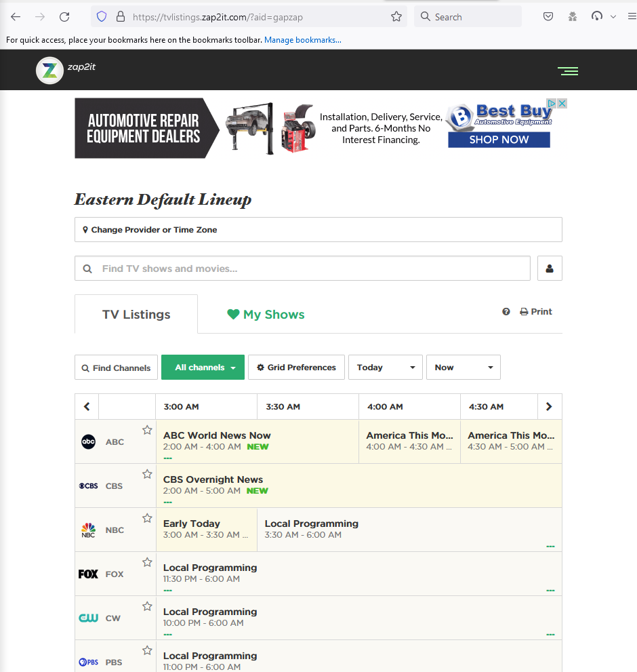Open the extensions puzzle icon
Image resolution: width=637 pixels, height=672 pixels.
tap(573, 17)
